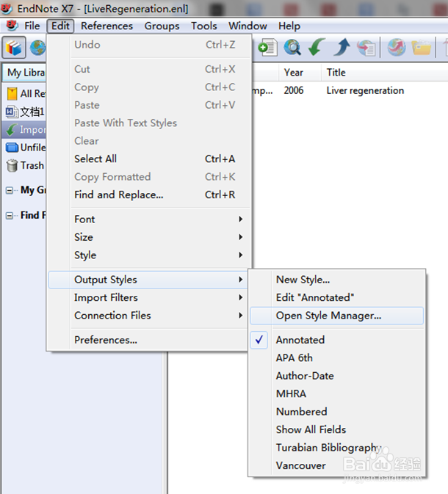Image resolution: width=448 pixels, height=494 pixels.
Task: Select the Trash group in sidebar
Action: pos(24,165)
